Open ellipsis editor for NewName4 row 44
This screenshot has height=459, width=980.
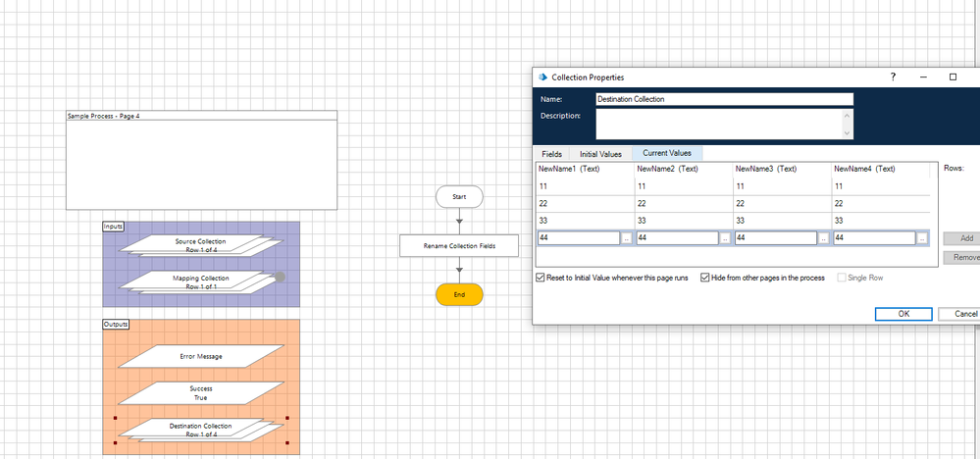pyautogui.click(x=921, y=237)
